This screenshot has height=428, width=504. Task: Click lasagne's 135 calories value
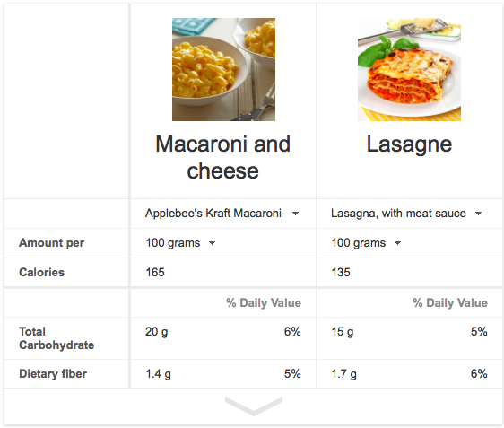tap(341, 273)
